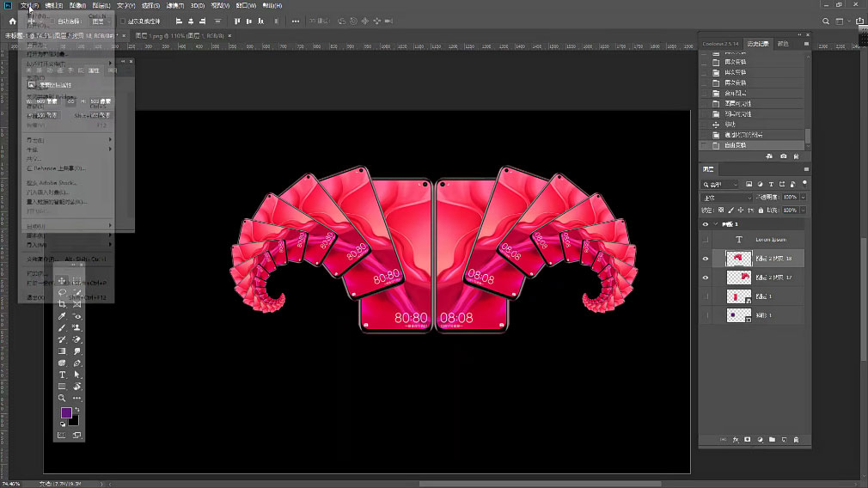Enable 显示变换控件 checkbox
This screenshot has width=868, height=488.
[123, 21]
